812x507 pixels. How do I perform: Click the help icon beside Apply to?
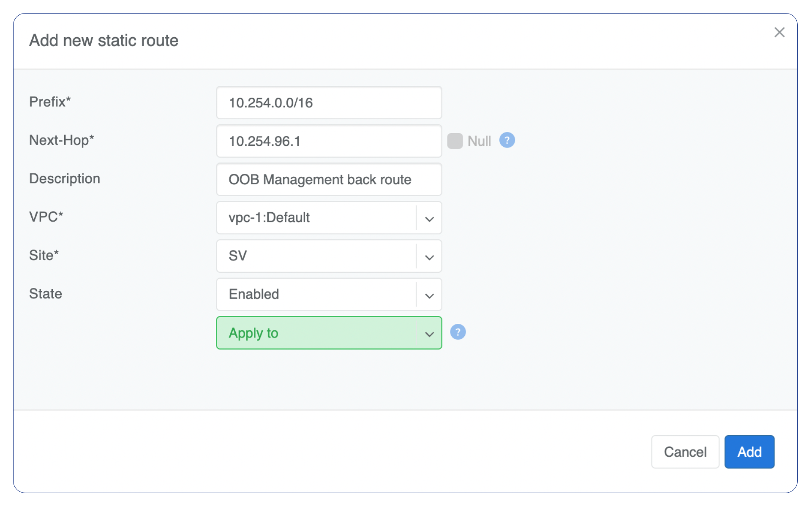click(x=458, y=332)
